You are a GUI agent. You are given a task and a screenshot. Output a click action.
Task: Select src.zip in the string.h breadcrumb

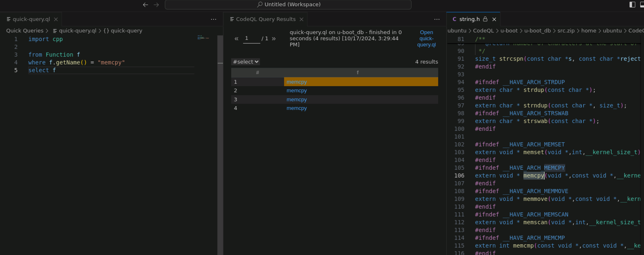click(x=566, y=31)
